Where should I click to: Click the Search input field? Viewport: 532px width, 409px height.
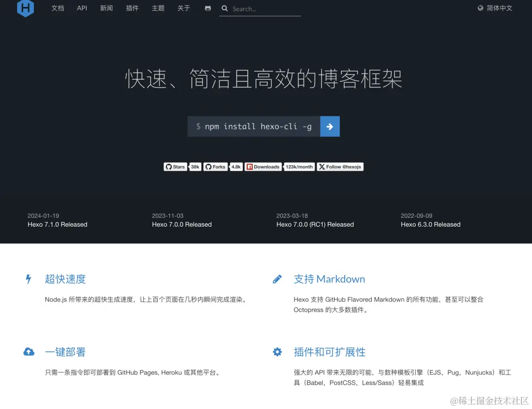pyautogui.click(x=260, y=8)
